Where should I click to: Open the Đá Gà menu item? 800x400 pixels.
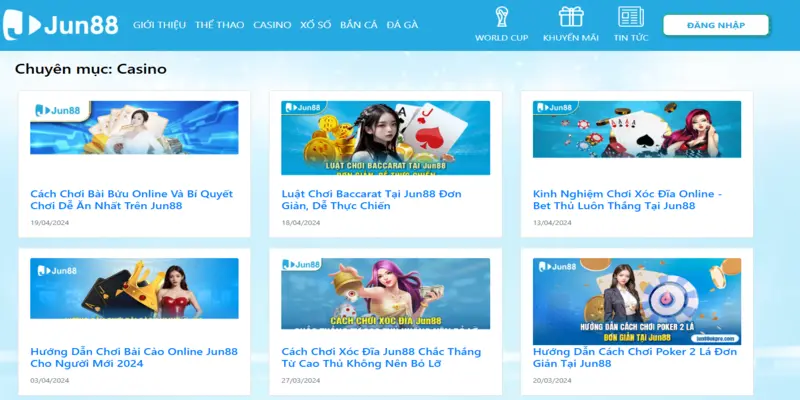pos(402,24)
